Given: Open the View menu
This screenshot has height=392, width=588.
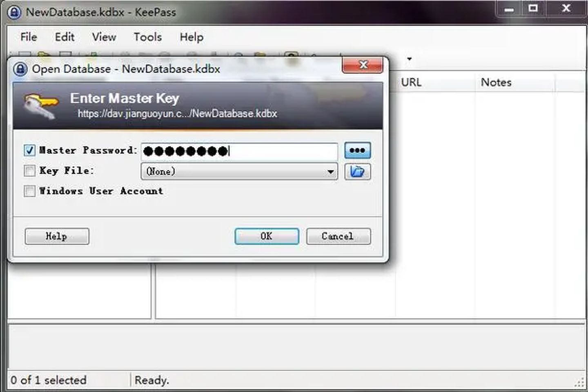Looking at the screenshot, I should pyautogui.click(x=104, y=37).
